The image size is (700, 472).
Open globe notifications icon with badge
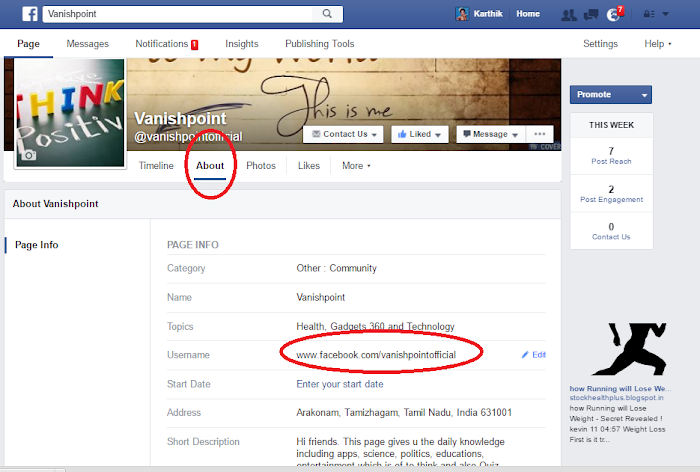[615, 14]
